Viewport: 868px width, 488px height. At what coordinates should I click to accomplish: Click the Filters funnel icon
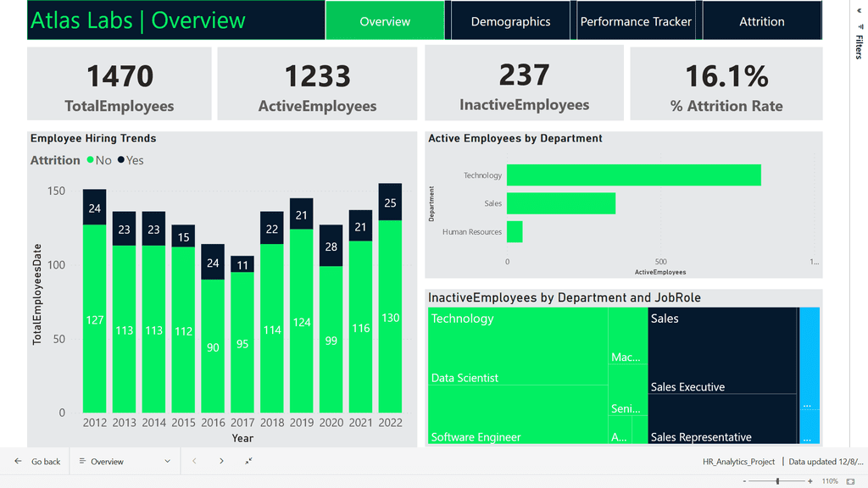click(x=860, y=26)
